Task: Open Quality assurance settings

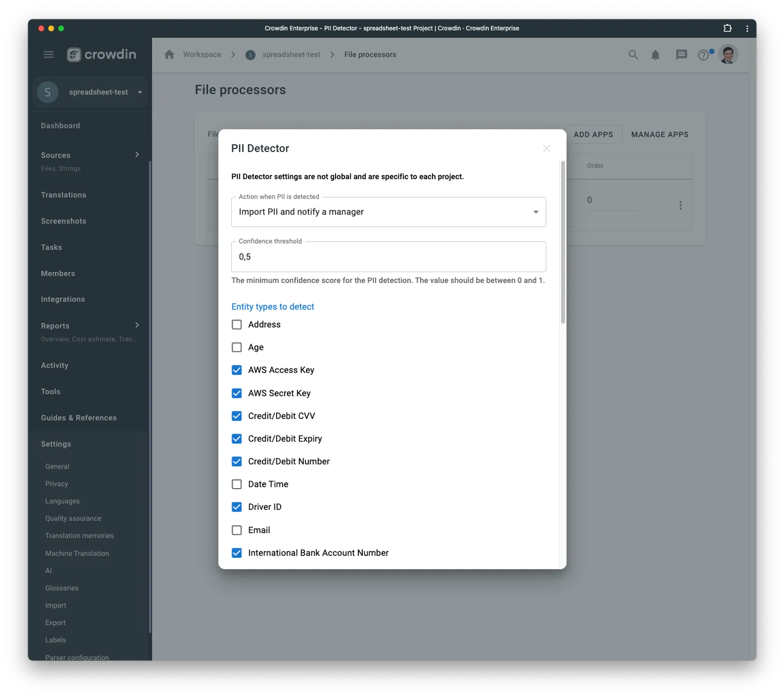Action: [x=73, y=518]
